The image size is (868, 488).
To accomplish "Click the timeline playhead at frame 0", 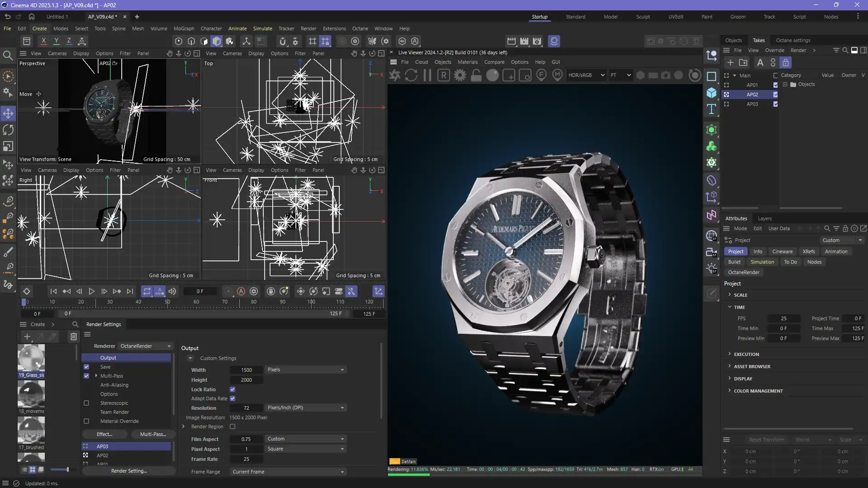I will [24, 302].
